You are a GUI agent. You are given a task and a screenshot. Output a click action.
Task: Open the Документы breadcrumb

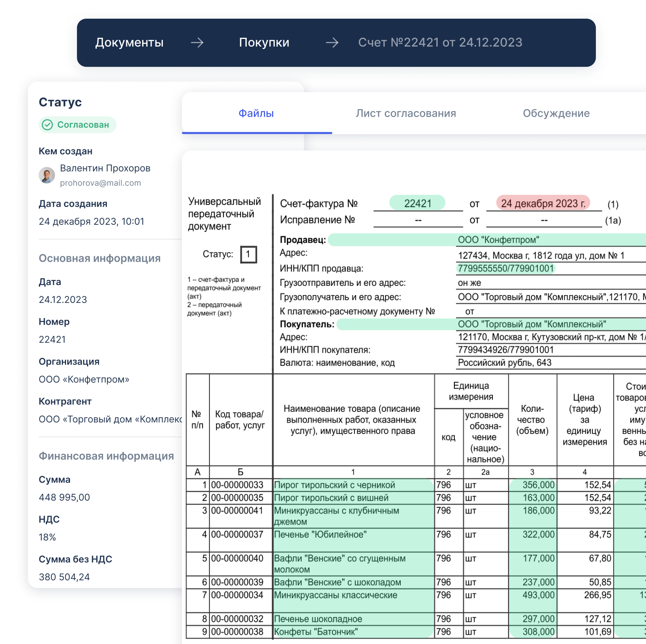(129, 42)
